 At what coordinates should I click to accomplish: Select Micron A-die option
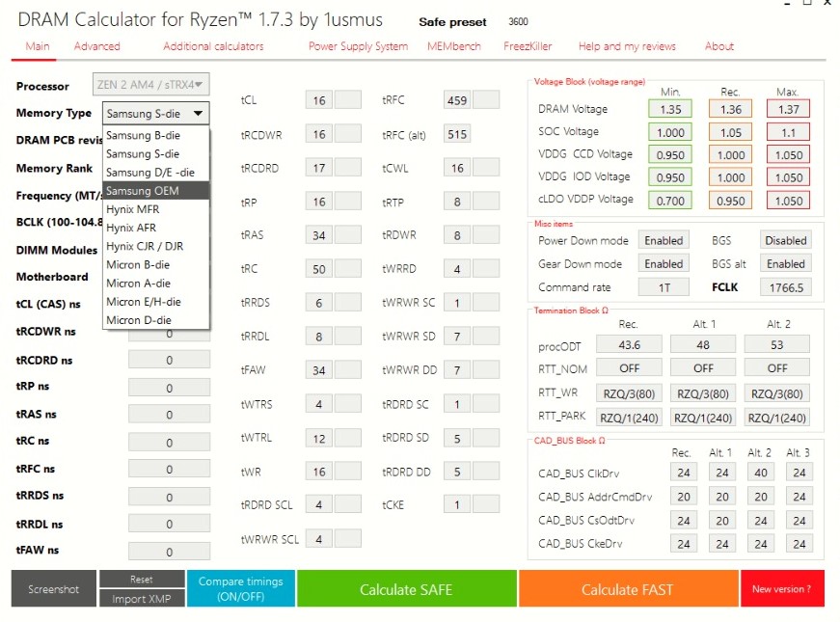155,283
